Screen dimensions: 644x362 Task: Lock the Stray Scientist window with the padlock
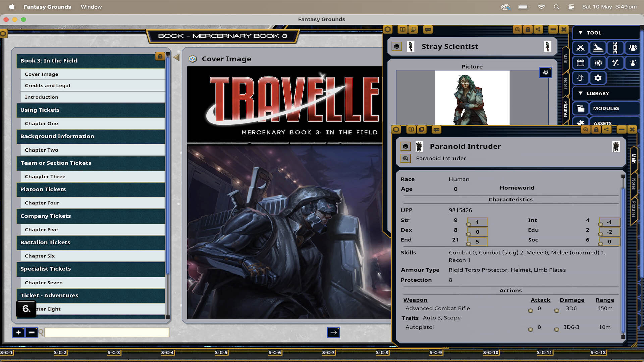click(528, 29)
